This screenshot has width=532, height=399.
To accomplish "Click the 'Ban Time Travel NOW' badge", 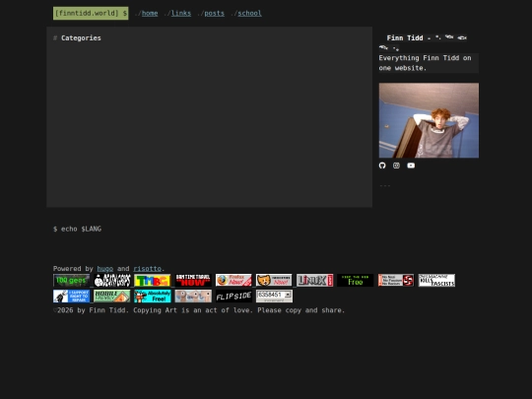I will [x=193, y=280].
